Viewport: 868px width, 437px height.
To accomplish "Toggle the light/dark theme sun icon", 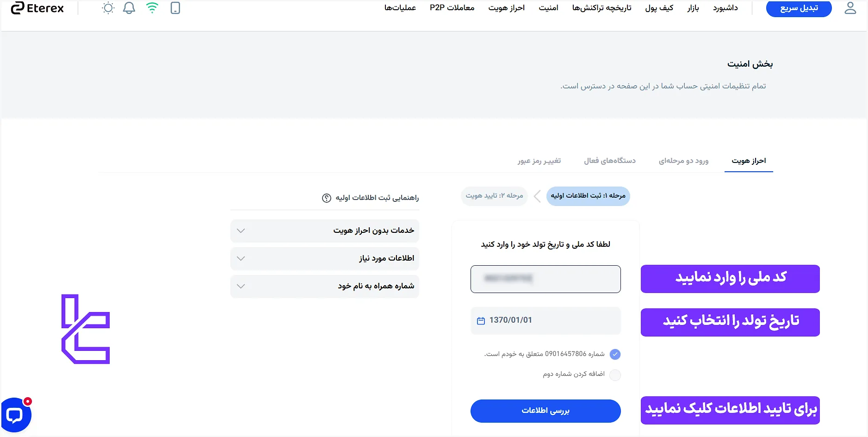I will 107,8.
